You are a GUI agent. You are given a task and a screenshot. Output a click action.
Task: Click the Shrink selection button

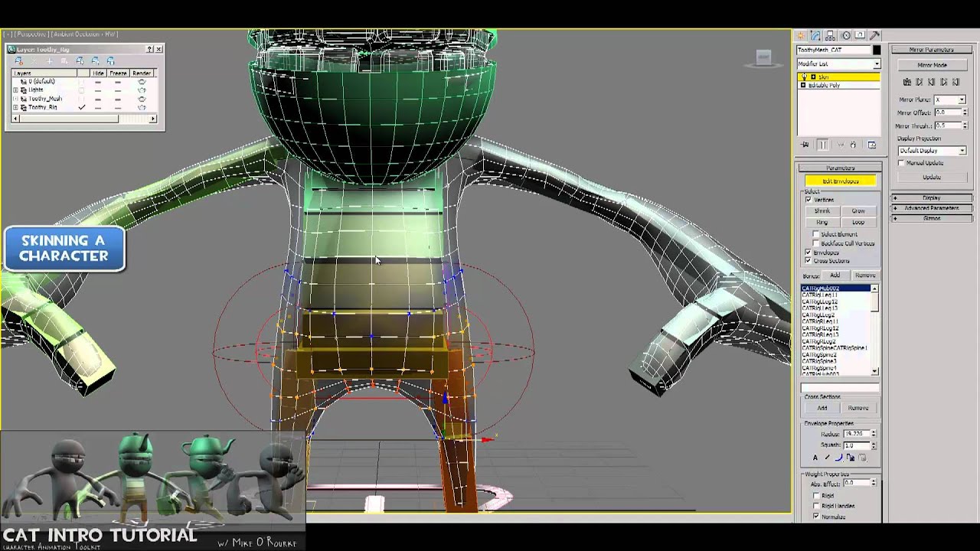coord(822,211)
